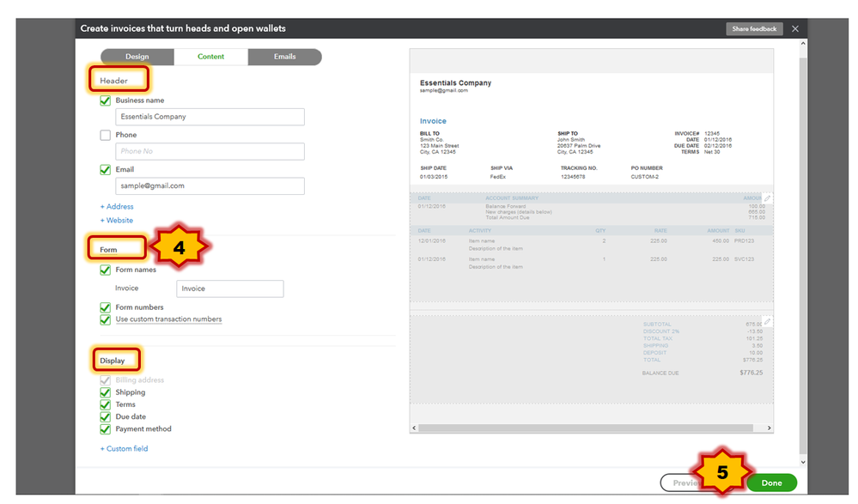858x504 pixels.
Task: Click the ACCOUNT SUMMARY header in preview
Action: click(512, 198)
